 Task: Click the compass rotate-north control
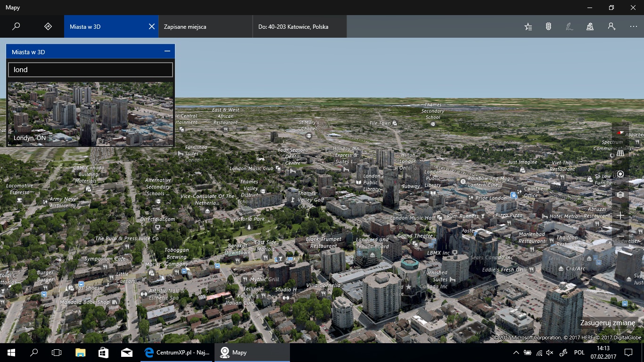tap(620, 133)
